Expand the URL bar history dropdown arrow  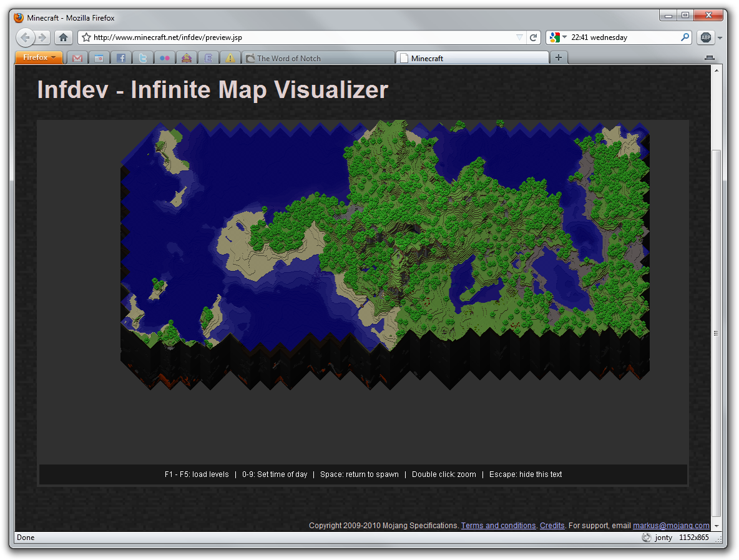coord(519,37)
